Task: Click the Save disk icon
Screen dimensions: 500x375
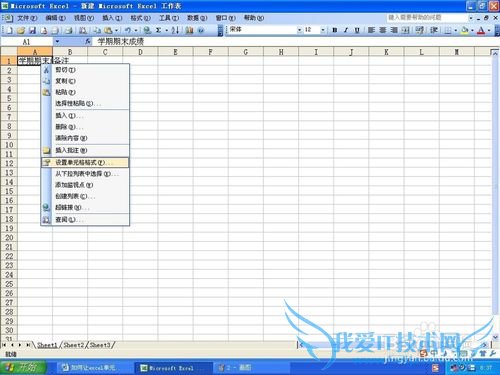Action: [x=32, y=30]
